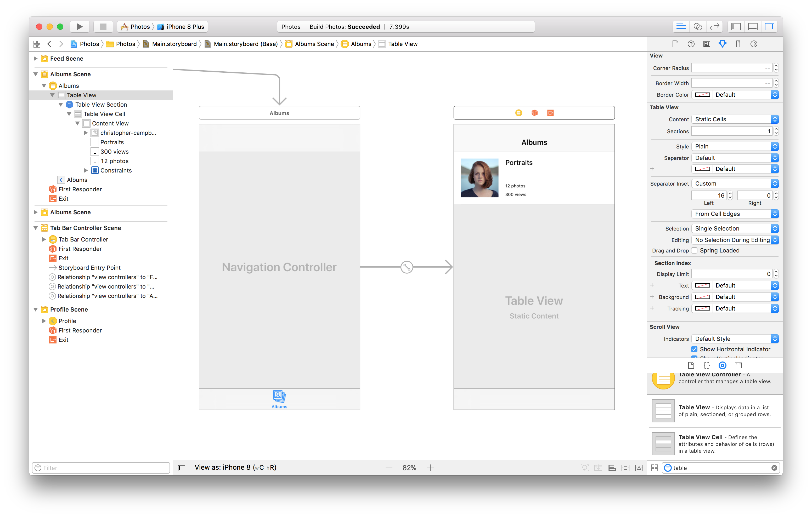Enable Spring Loaded drag and drop
This screenshot has width=812, height=517.
pos(695,250)
